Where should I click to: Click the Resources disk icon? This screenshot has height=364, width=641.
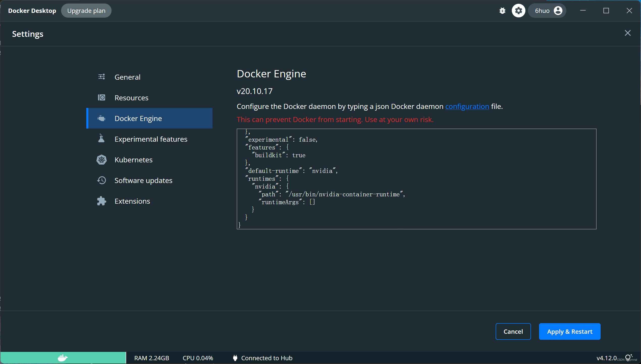point(101,98)
